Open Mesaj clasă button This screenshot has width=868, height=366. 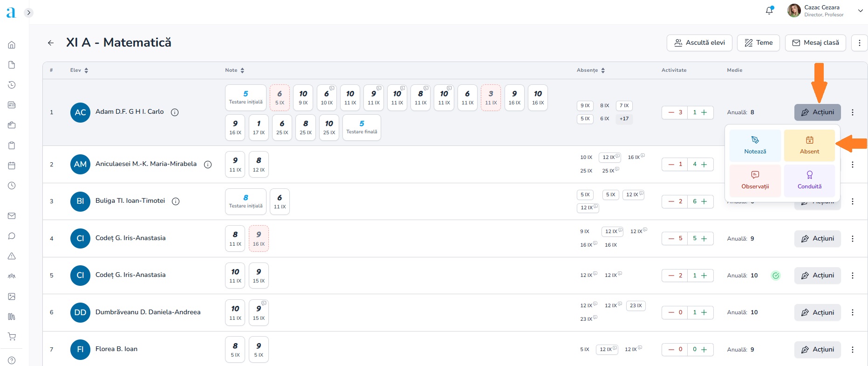pyautogui.click(x=815, y=43)
